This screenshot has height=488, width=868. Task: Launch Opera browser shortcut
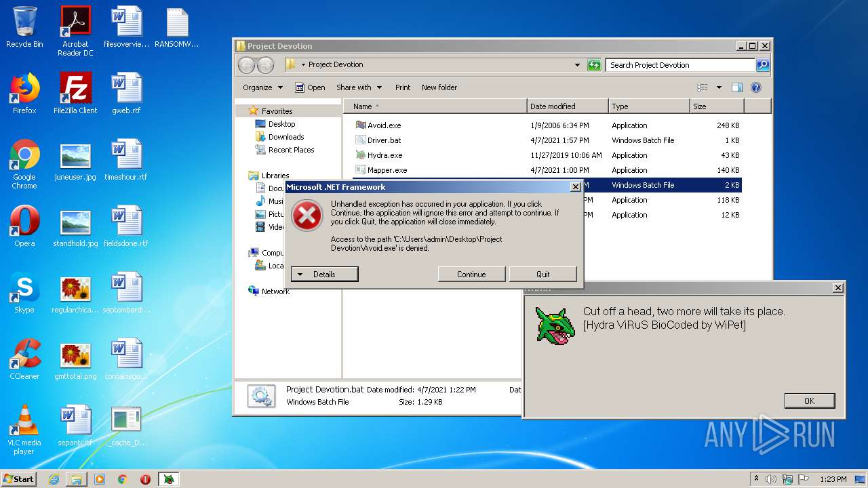[x=24, y=226]
